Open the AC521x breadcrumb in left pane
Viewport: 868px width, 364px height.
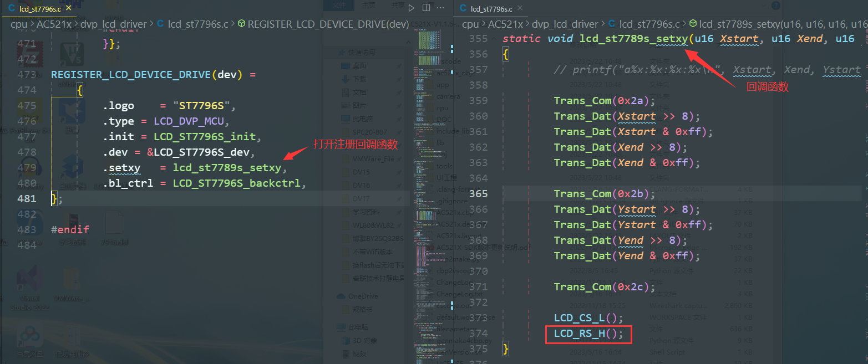tap(54, 24)
